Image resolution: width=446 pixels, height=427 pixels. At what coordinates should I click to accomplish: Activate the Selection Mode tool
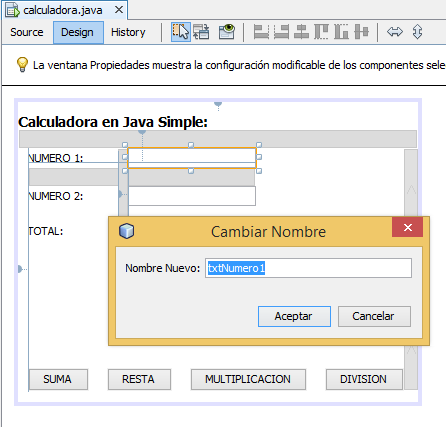click(x=181, y=32)
